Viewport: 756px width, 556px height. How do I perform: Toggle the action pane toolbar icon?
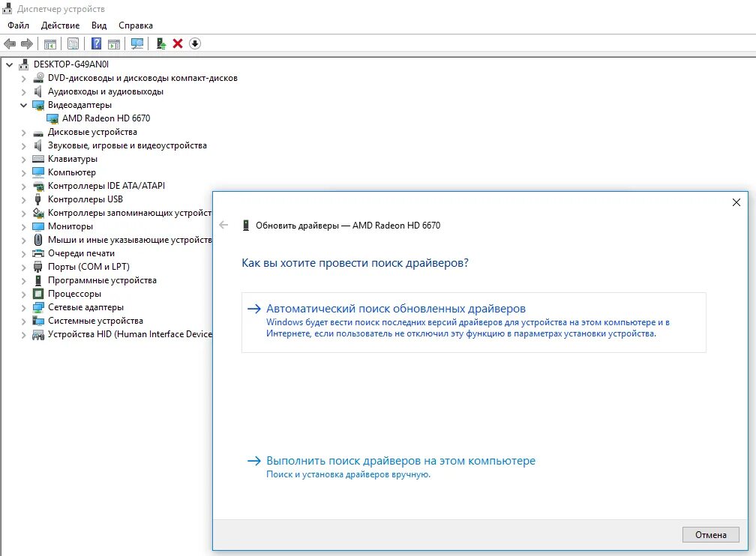point(114,44)
